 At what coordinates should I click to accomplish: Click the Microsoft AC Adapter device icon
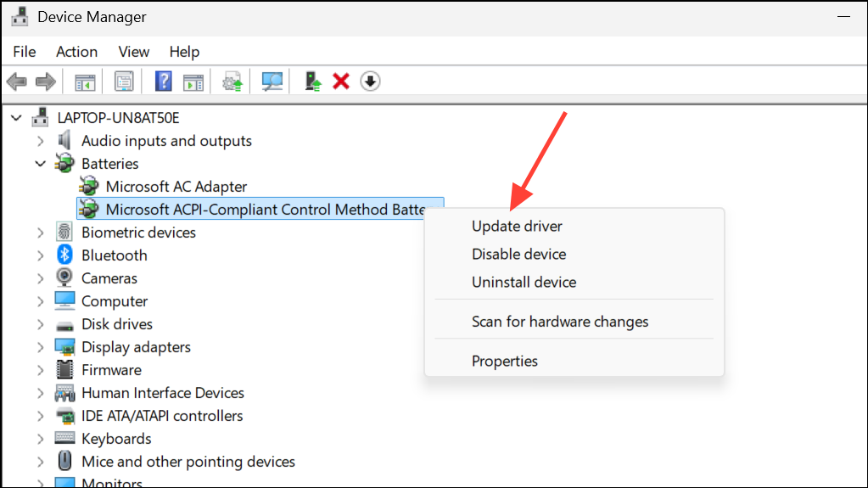[x=89, y=186]
